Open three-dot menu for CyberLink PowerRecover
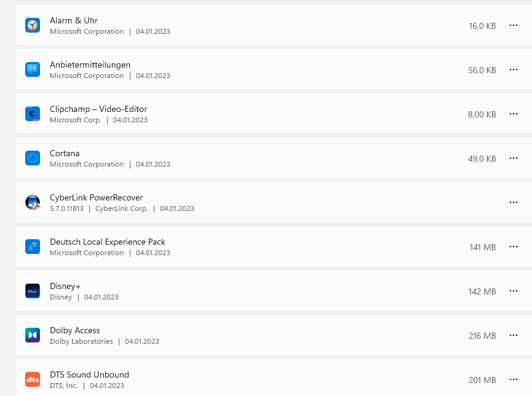Viewport: 532px width, 396px height. (x=514, y=202)
